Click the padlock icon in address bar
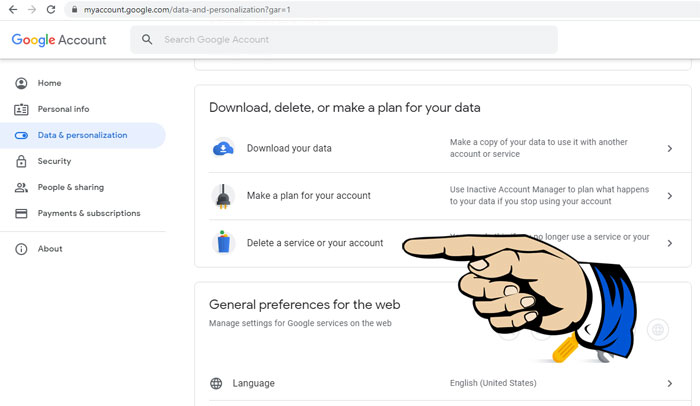700x406 pixels. click(x=74, y=9)
